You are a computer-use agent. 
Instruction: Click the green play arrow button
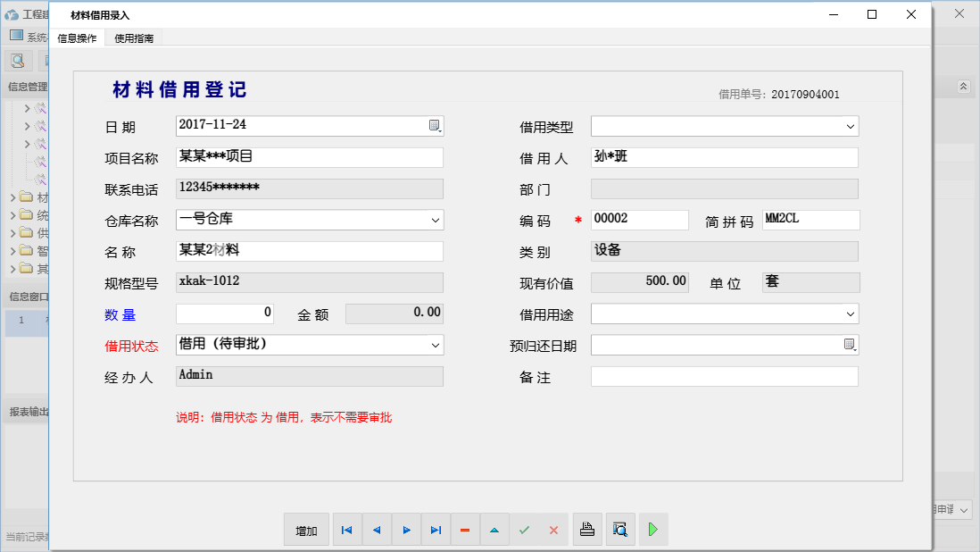(x=653, y=530)
